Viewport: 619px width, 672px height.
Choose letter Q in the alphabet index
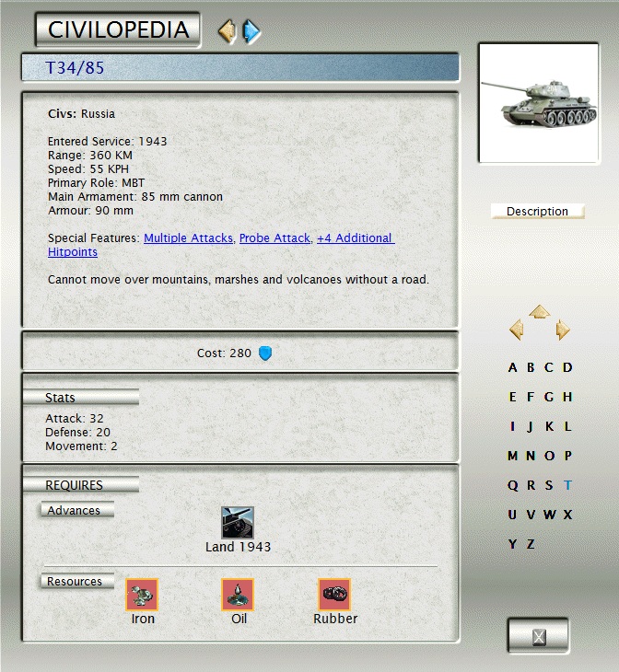click(x=513, y=485)
